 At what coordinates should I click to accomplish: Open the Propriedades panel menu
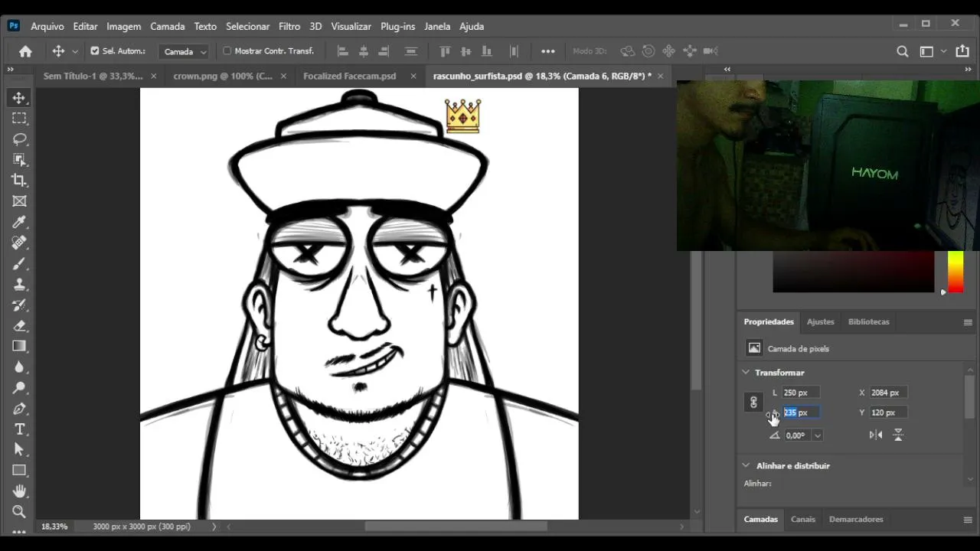pyautogui.click(x=968, y=322)
